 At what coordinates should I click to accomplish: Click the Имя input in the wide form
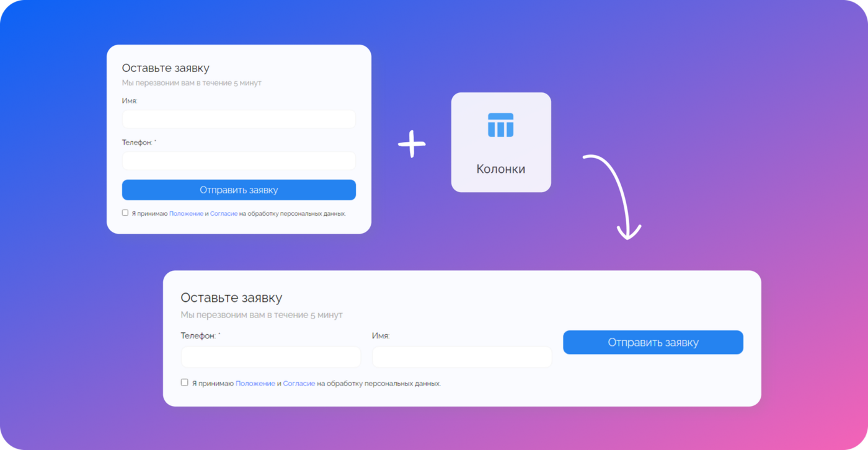(x=462, y=357)
